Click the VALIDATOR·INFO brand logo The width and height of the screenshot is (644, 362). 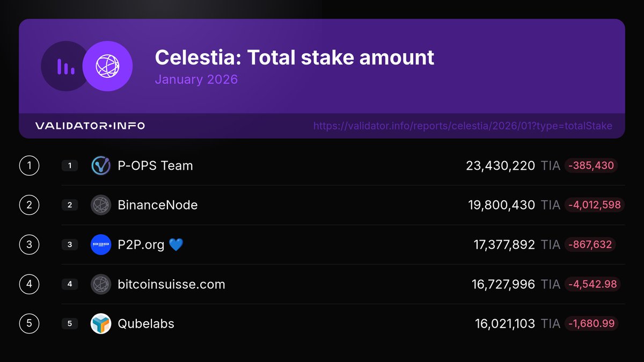(x=90, y=126)
